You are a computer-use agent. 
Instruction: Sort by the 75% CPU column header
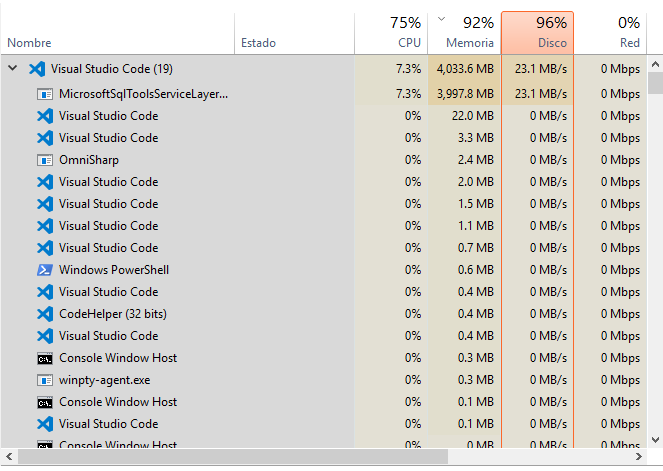pos(391,34)
